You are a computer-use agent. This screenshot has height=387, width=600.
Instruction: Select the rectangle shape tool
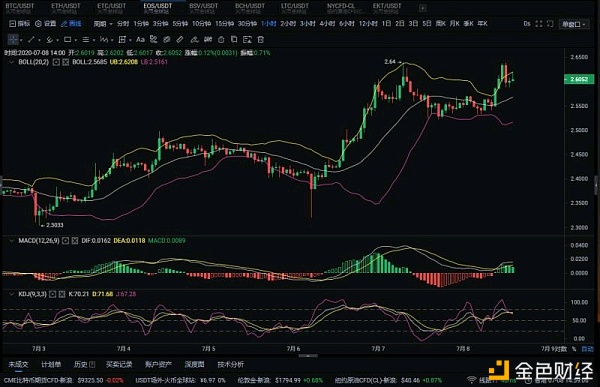tap(67, 39)
